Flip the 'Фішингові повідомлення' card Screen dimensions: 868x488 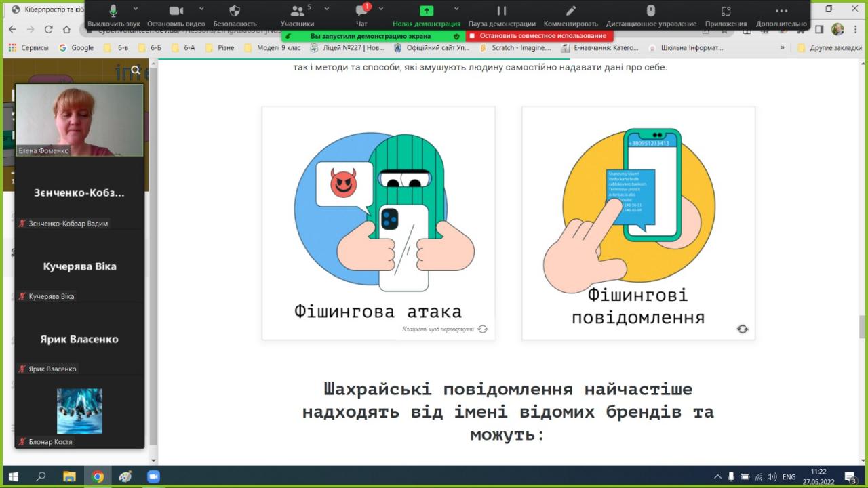pos(743,329)
